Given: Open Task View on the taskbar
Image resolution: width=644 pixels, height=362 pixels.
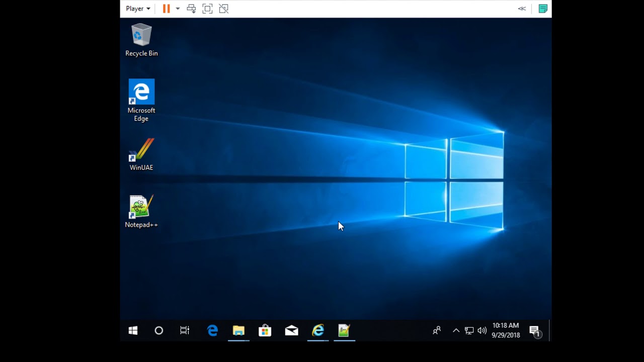Looking at the screenshot, I should [185, 330].
